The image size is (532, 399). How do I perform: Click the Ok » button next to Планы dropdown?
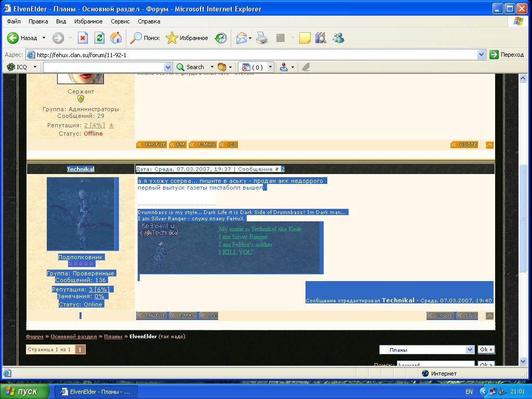click(486, 350)
